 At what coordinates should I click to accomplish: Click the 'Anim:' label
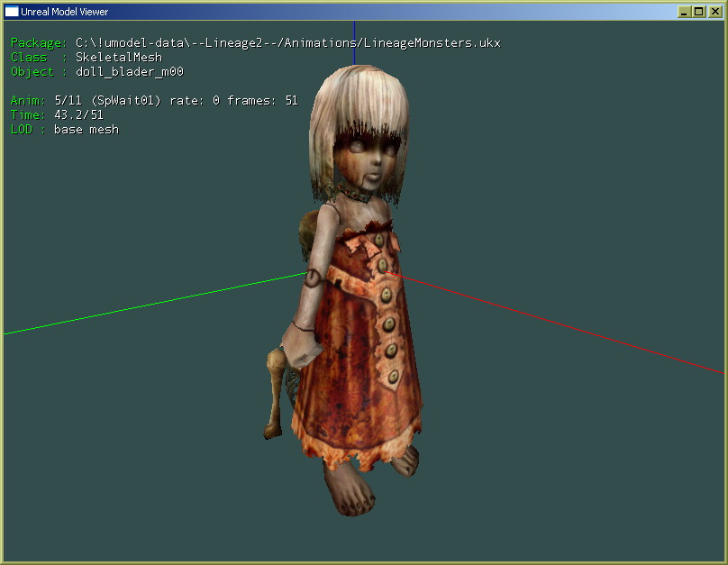pos(28,101)
